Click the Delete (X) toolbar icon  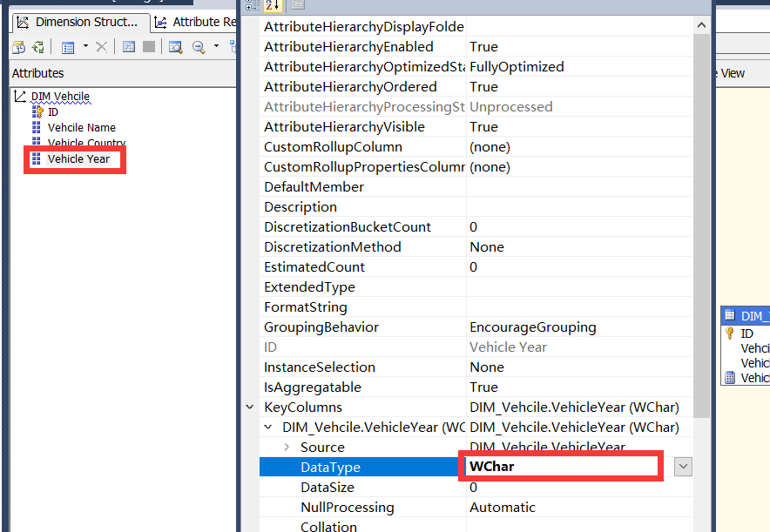pyautogui.click(x=101, y=47)
